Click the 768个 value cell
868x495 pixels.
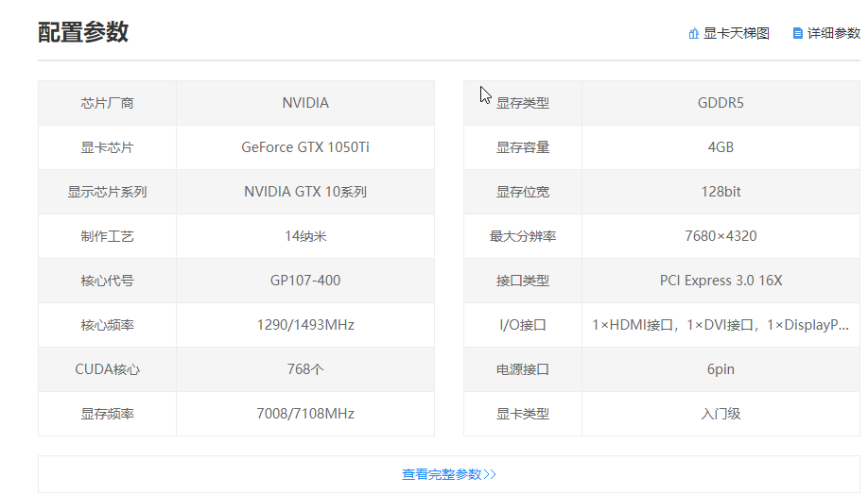[x=305, y=369]
